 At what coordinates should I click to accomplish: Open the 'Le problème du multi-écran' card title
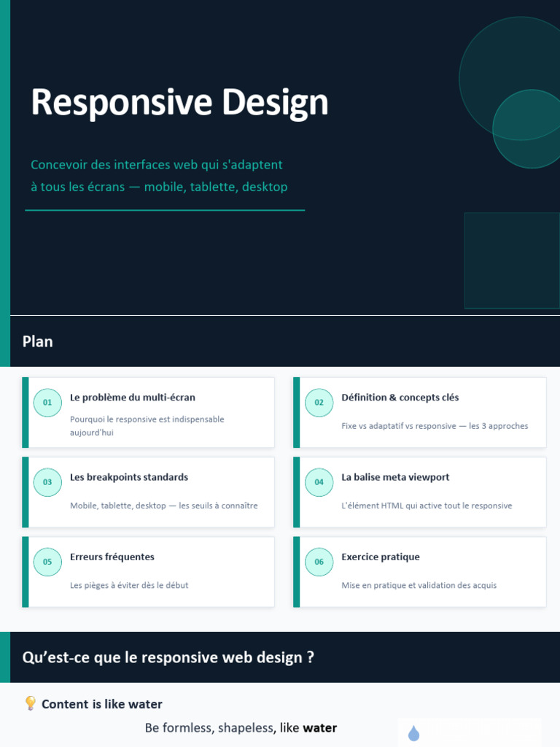(133, 398)
